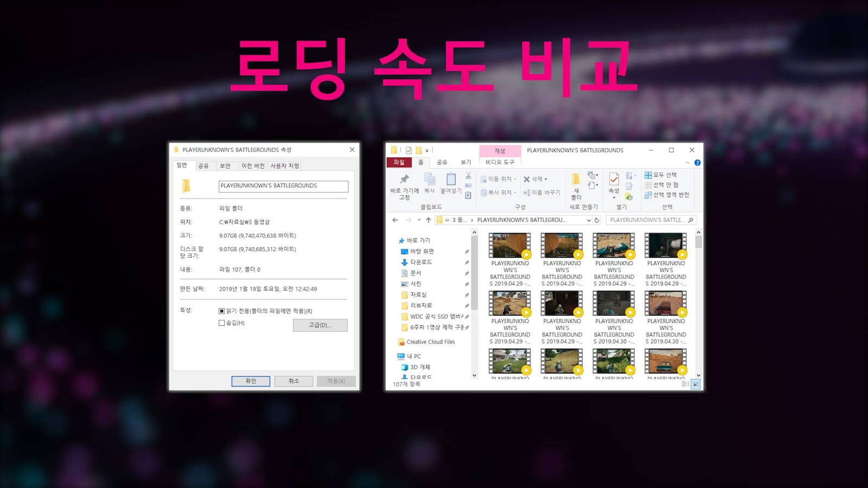The height and width of the screenshot is (488, 868).
Task: Open the Copy to (복사 위치) dropdown
Action: click(x=515, y=192)
